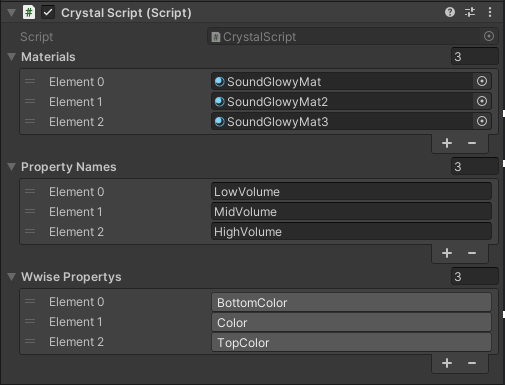
Task: Add a Wwise Propertys element with plus
Action: pos(447,363)
